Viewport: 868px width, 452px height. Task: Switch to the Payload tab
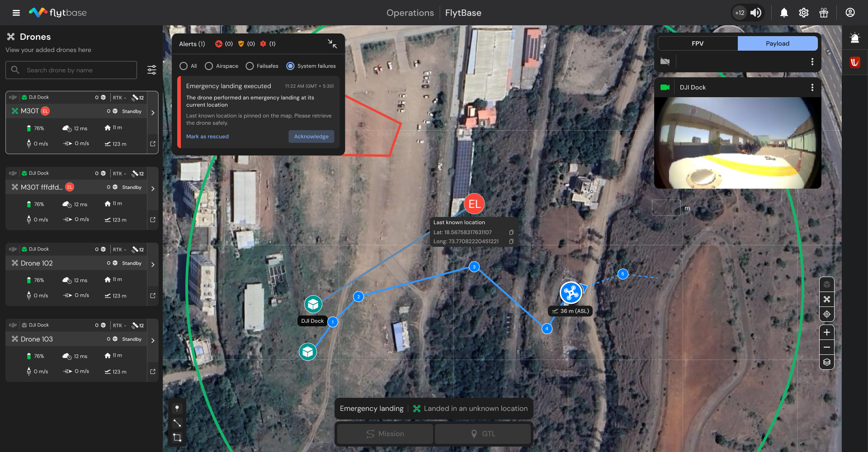778,43
